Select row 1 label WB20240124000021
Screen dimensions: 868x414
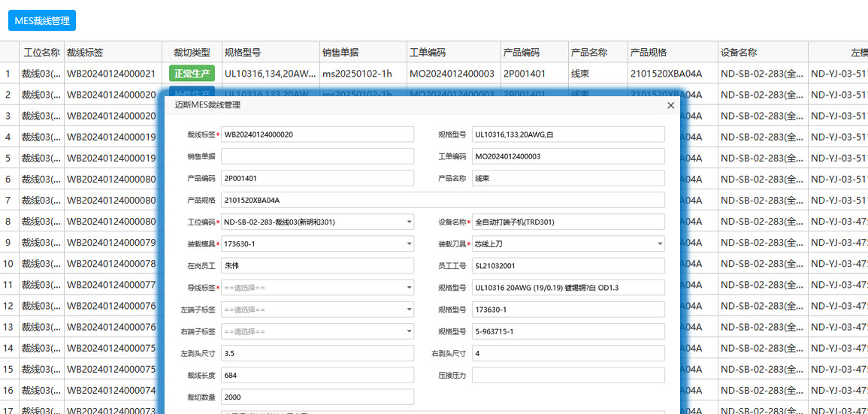coord(111,74)
